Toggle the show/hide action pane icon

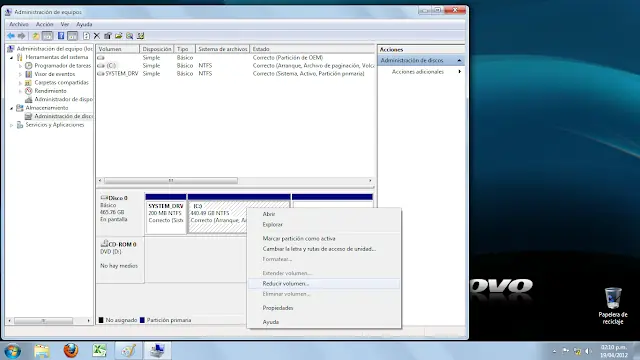(72, 36)
